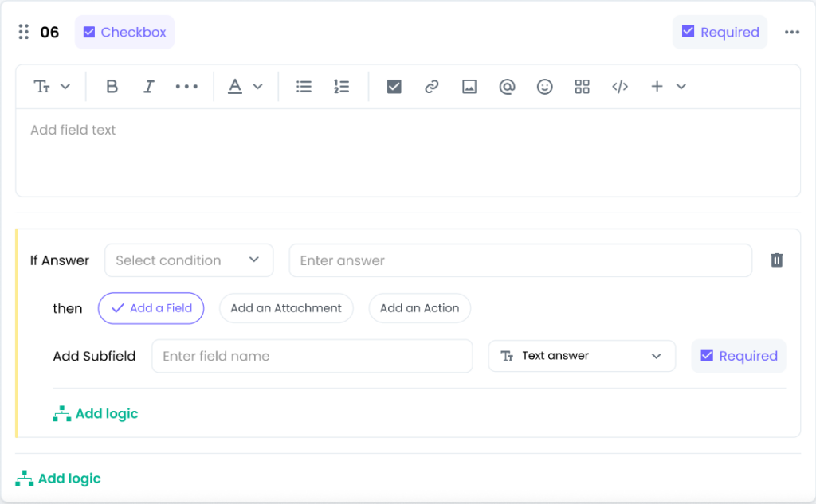Open the Select condition dropdown
The height and width of the screenshot is (504, 816).
189,260
